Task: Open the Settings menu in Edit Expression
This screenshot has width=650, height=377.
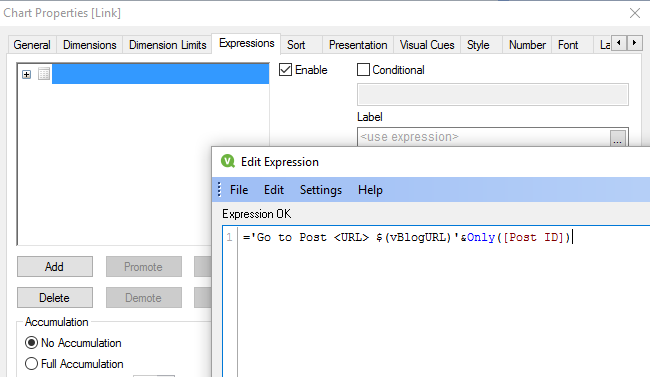Action: tap(321, 190)
